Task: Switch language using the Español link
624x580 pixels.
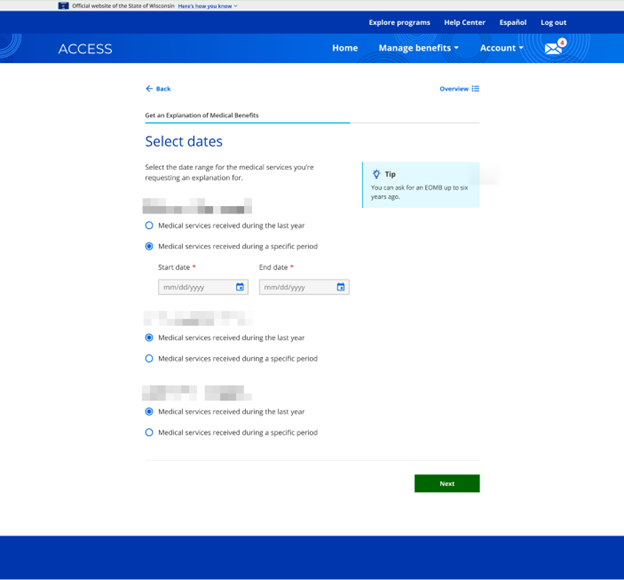Action: coord(513,22)
